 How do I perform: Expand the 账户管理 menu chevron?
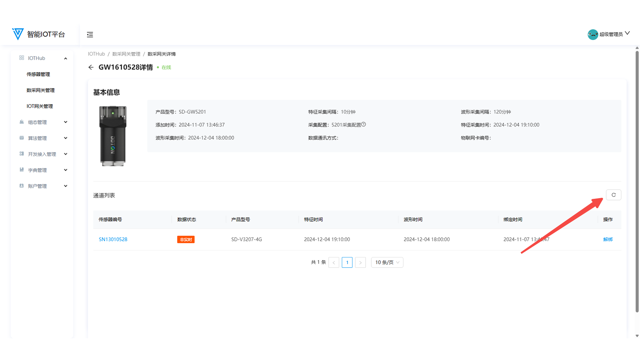pos(66,186)
